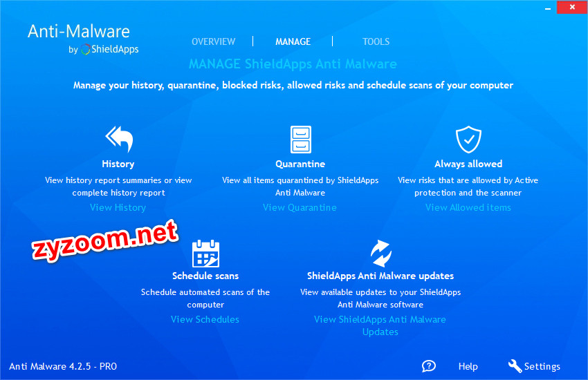588x380 pixels.
Task: Click the updates refresh-arrows icon
Action: [380, 254]
